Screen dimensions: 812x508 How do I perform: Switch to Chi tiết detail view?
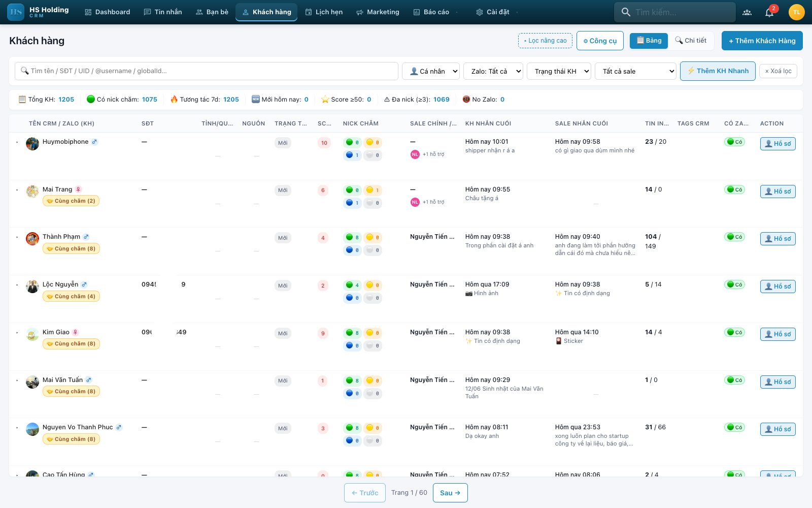click(x=691, y=41)
